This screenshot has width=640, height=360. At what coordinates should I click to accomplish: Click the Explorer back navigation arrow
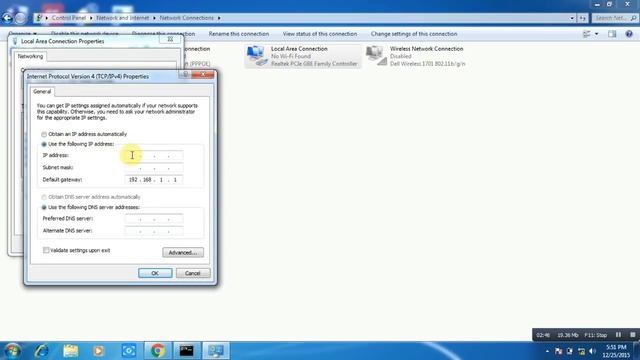click(x=7, y=18)
